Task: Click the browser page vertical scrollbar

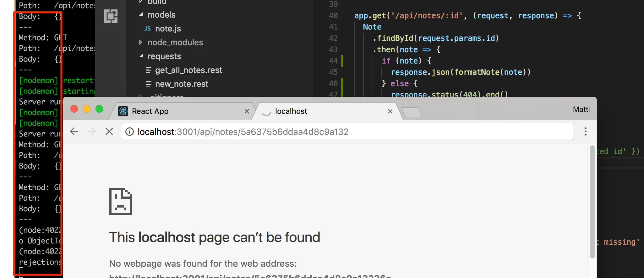Action: (x=592, y=202)
